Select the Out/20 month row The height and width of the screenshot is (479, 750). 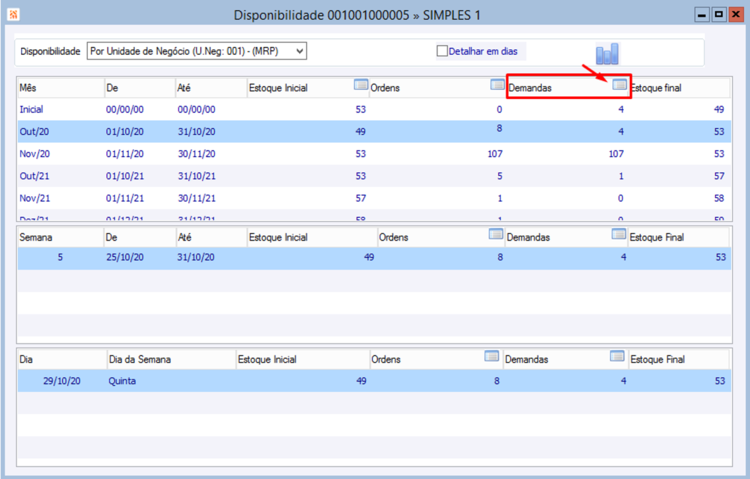pyautogui.click(x=374, y=132)
